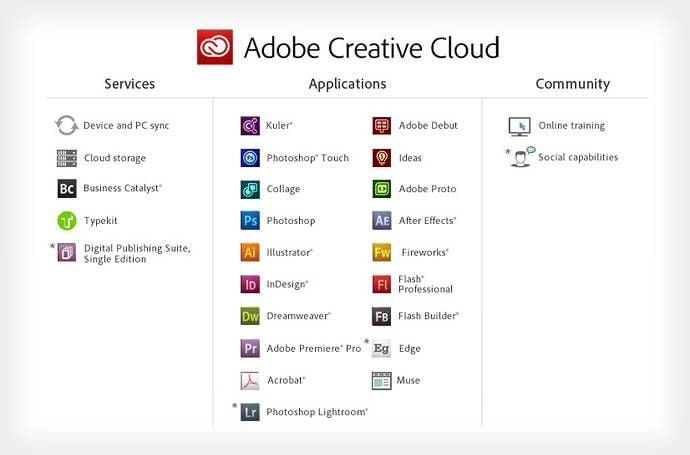
Task: Click the Flash Professional Fl icon
Action: tap(381, 284)
